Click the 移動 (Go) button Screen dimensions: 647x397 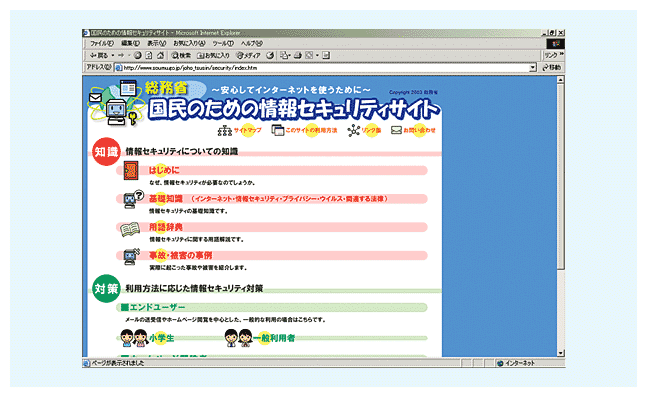[x=552, y=67]
